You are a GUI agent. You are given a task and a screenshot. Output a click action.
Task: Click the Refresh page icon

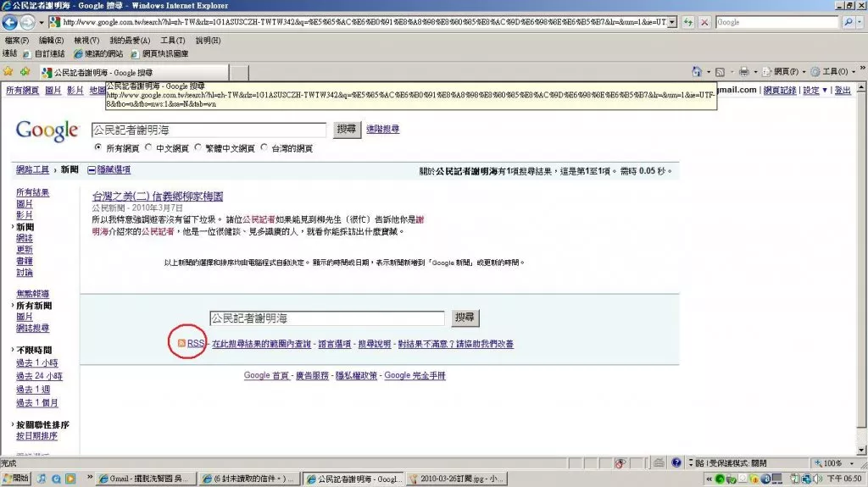[687, 22]
